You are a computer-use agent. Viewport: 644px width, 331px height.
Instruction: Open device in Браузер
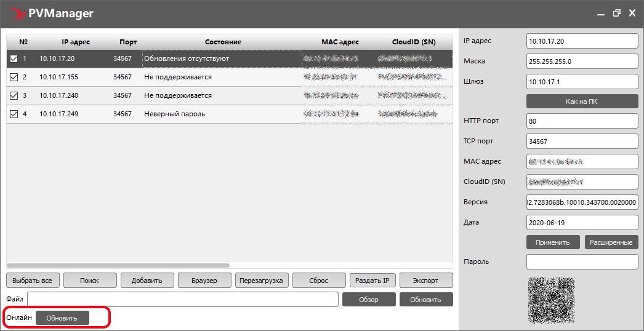pyautogui.click(x=204, y=281)
